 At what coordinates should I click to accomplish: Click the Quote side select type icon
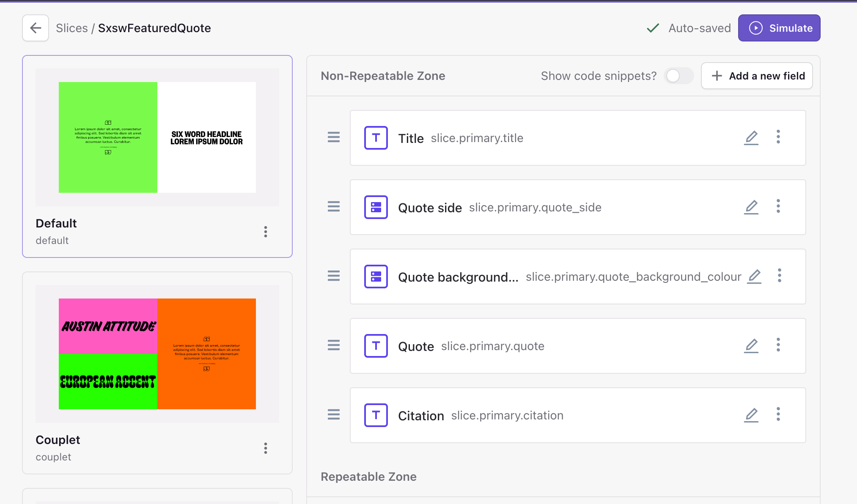pos(376,207)
